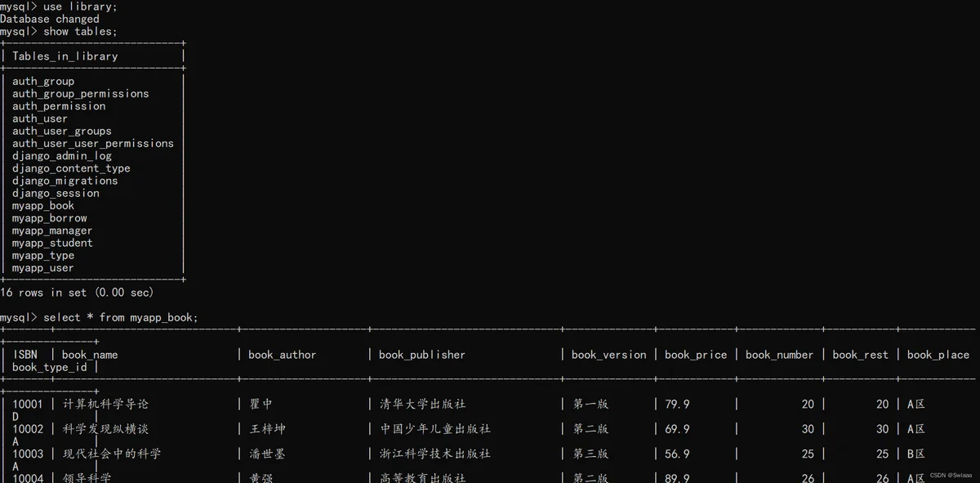Click the version 第一版
Image resolution: width=980 pixels, height=483 pixels.
coord(590,404)
